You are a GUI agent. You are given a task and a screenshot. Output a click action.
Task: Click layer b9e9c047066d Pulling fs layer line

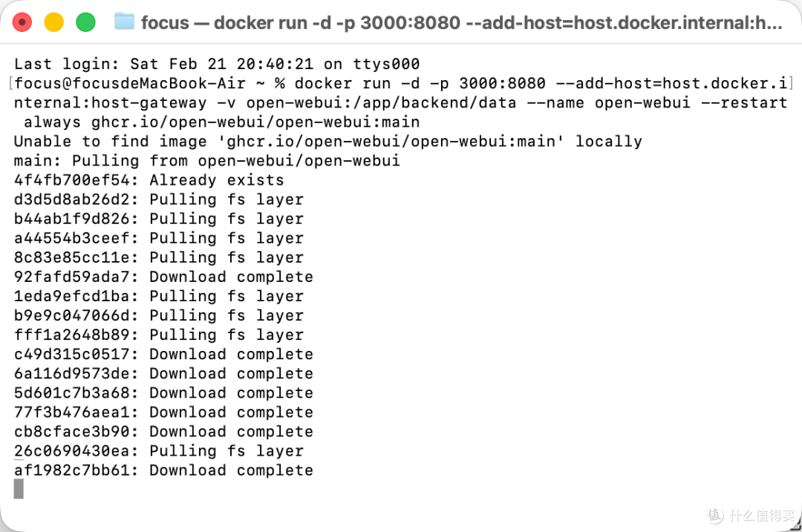click(x=159, y=315)
